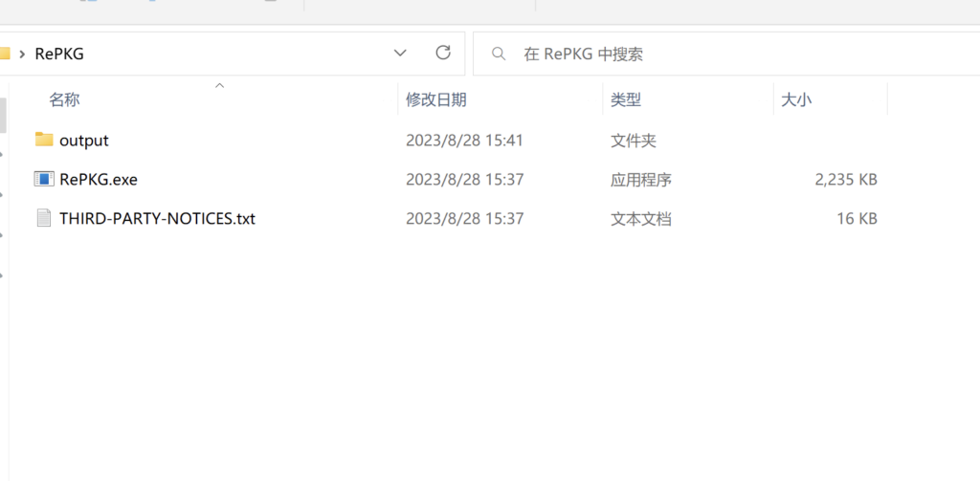The image size is (980, 481).
Task: Click the 文本文档 type cell
Action: [641, 219]
